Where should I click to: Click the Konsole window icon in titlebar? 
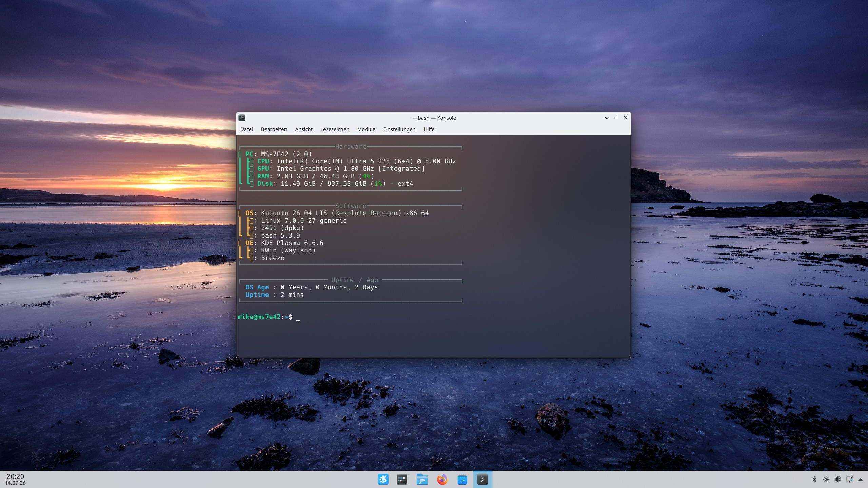point(242,118)
